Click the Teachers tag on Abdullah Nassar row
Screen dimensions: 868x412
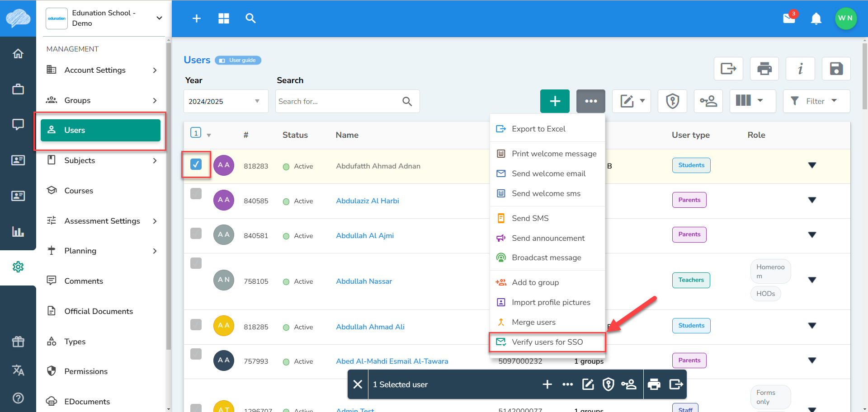tap(691, 280)
